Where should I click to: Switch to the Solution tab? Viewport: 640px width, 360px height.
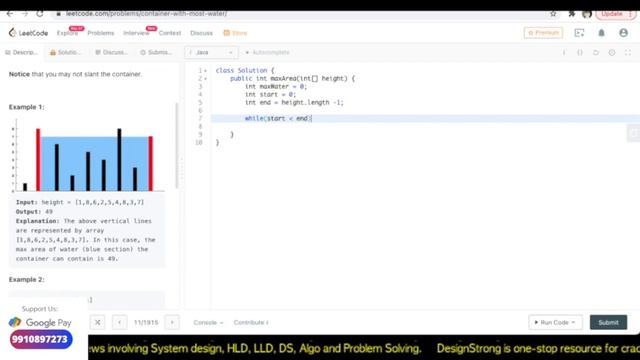65,52
